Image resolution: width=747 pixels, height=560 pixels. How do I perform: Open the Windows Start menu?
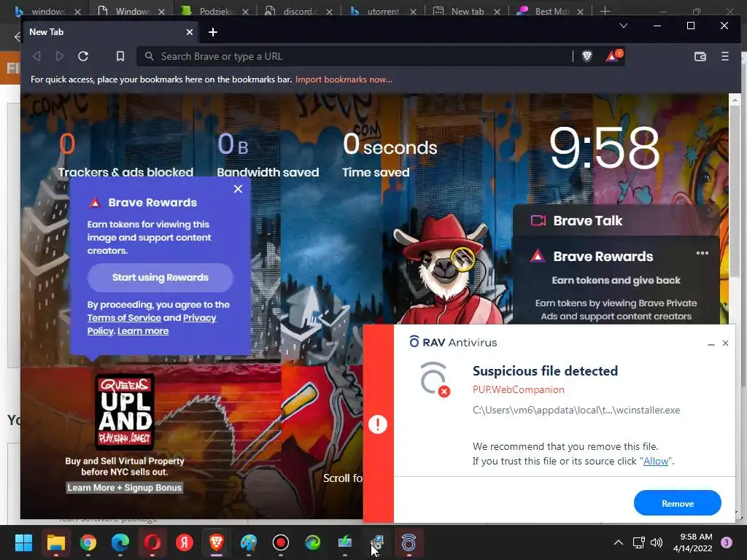pyautogui.click(x=23, y=542)
